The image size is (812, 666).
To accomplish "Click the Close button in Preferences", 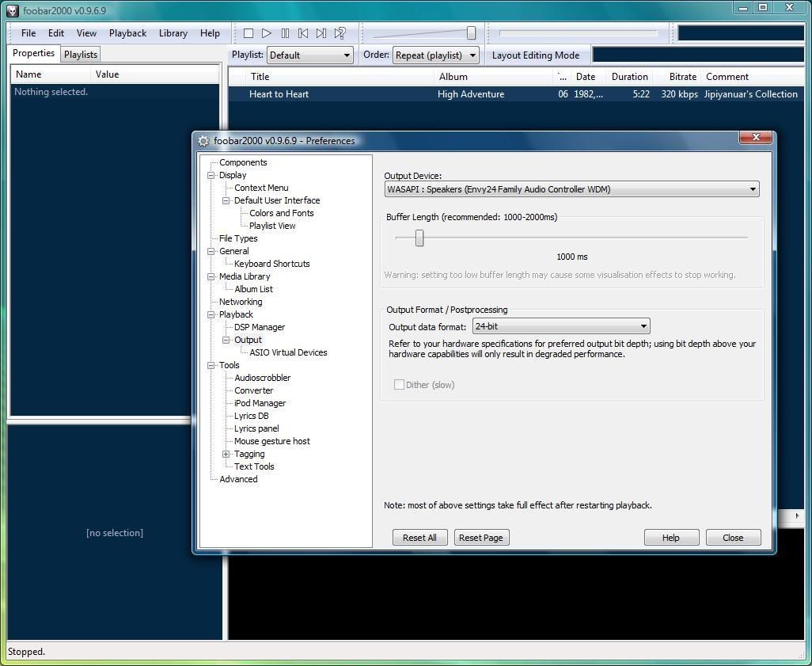I will click(x=734, y=538).
